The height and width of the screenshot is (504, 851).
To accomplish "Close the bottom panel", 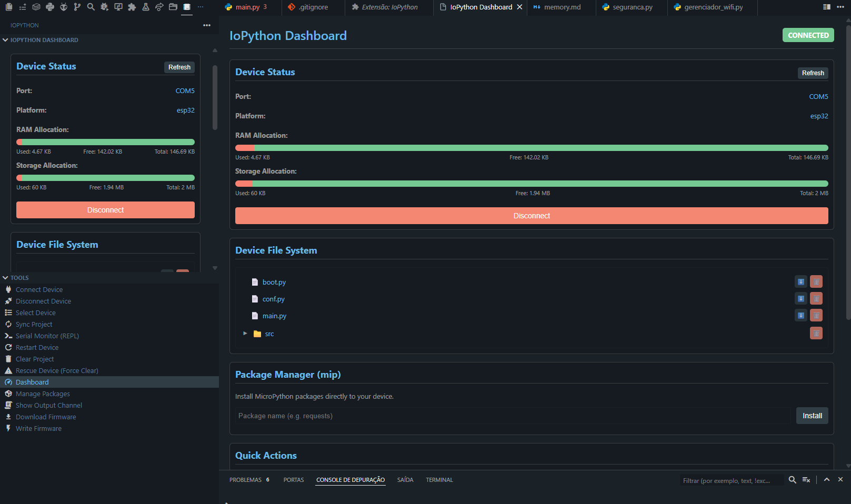I will [x=840, y=480].
